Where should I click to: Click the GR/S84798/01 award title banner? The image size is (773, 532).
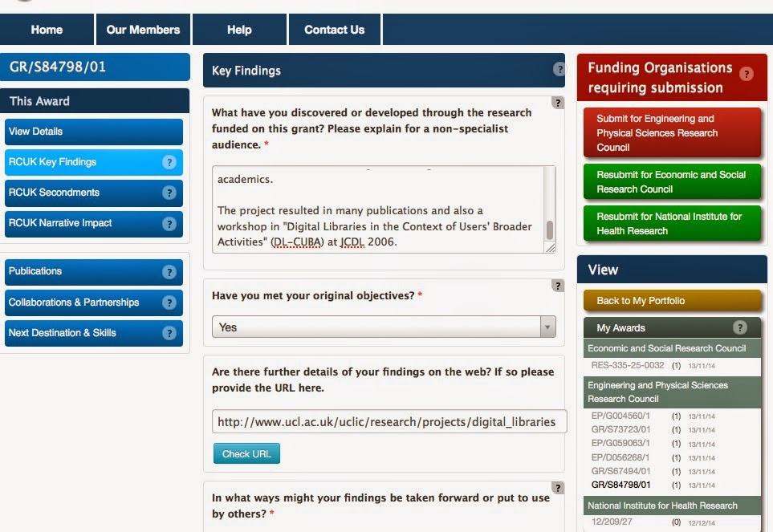point(95,67)
